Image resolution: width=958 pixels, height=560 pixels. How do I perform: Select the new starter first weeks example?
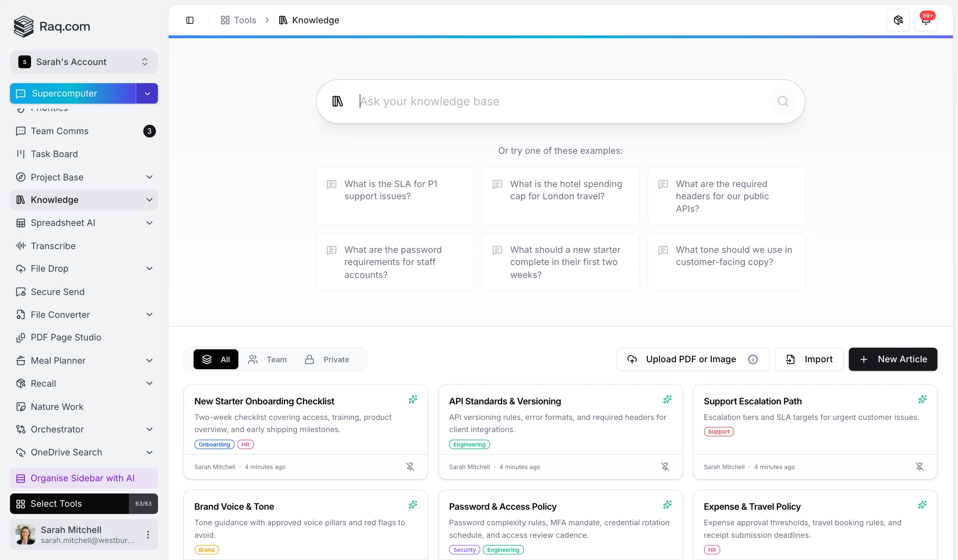[560, 262]
